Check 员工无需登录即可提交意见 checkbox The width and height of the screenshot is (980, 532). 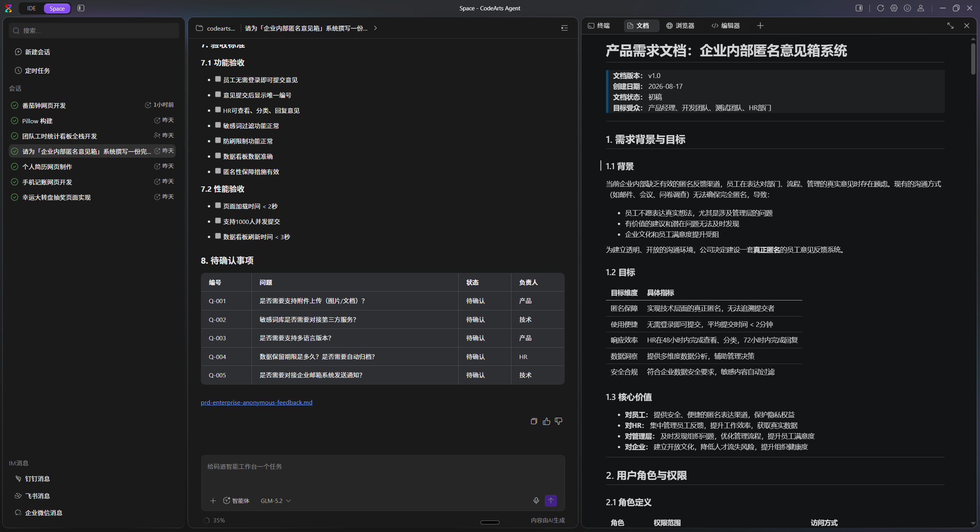[218, 79]
